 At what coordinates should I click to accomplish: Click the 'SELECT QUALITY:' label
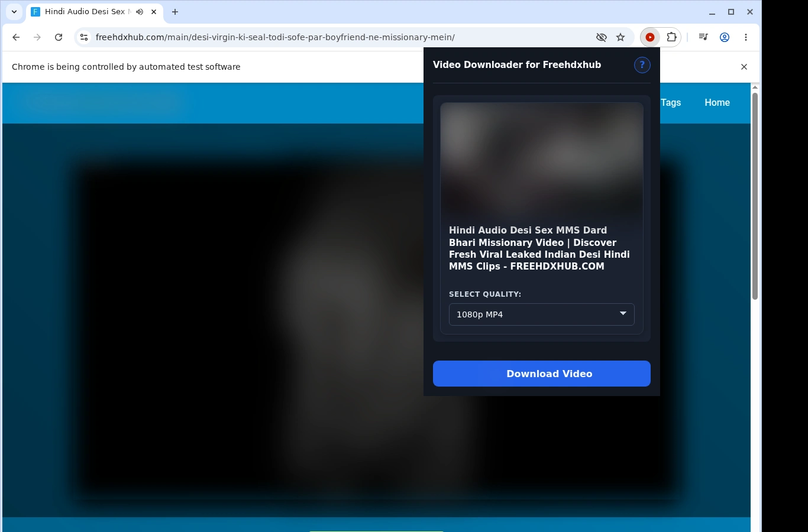point(485,294)
